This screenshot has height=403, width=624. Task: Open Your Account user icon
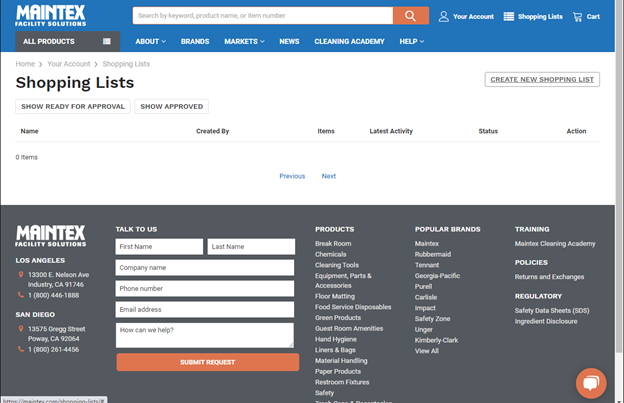(444, 16)
